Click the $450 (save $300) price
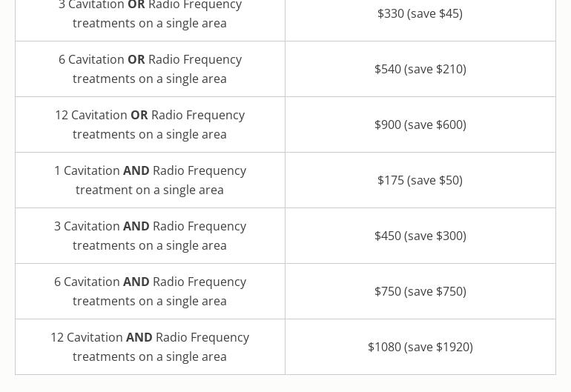Image resolution: width=571 pixels, height=392 pixels. click(420, 236)
